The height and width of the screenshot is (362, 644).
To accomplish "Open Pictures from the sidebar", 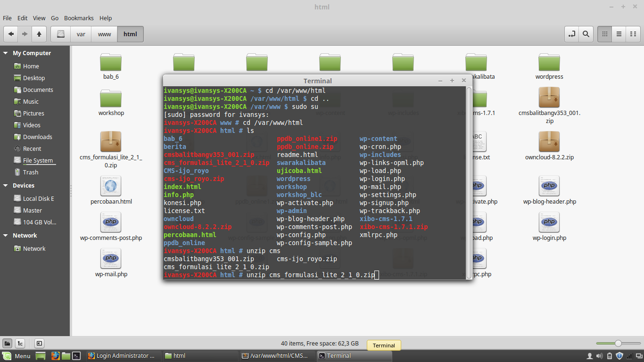I will pyautogui.click(x=33, y=114).
